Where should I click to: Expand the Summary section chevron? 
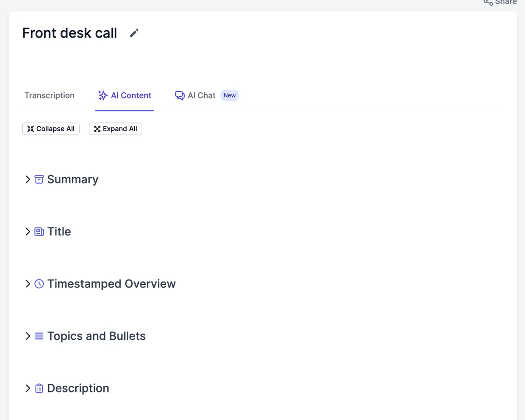[28, 179]
